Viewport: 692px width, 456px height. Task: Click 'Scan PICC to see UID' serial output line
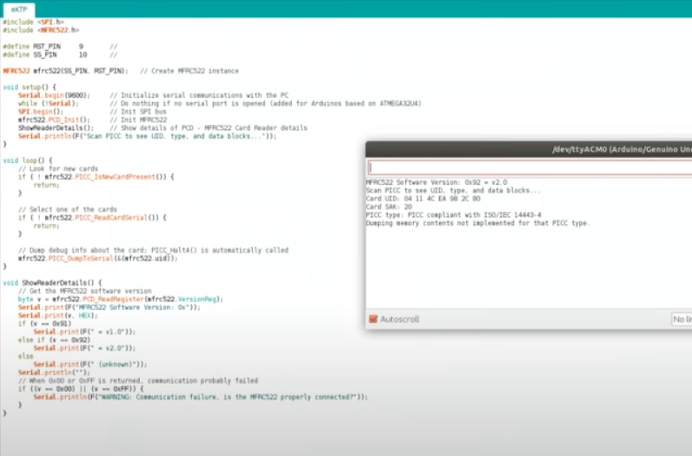click(453, 191)
